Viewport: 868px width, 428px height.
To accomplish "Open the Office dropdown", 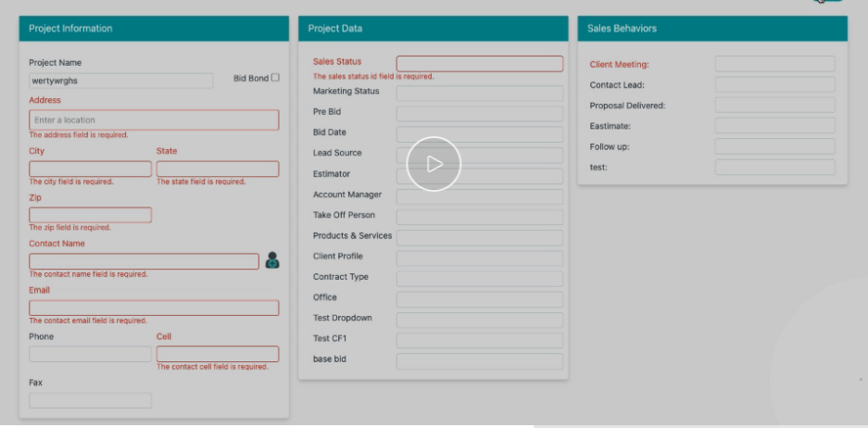I will coord(480,299).
